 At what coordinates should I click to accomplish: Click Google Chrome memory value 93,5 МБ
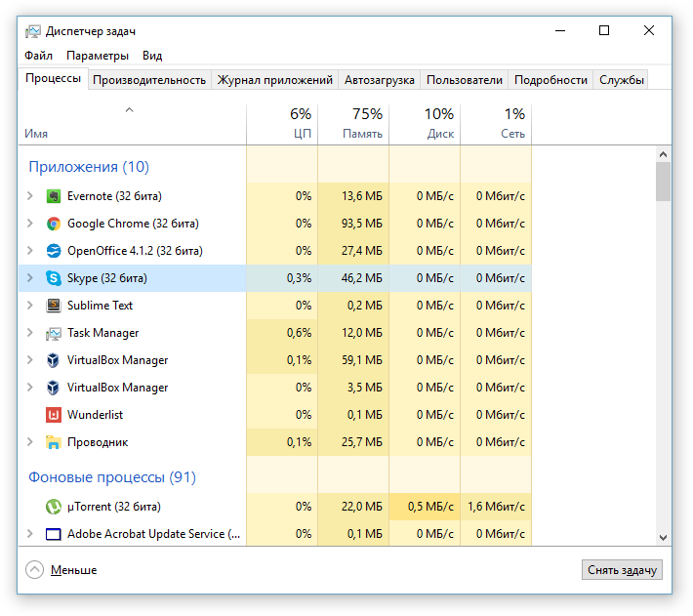tap(361, 224)
